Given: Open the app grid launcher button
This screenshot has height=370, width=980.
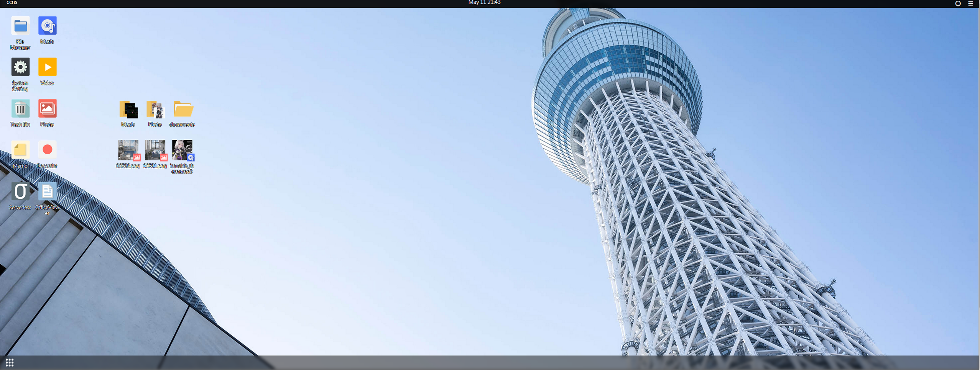Looking at the screenshot, I should click(10, 362).
